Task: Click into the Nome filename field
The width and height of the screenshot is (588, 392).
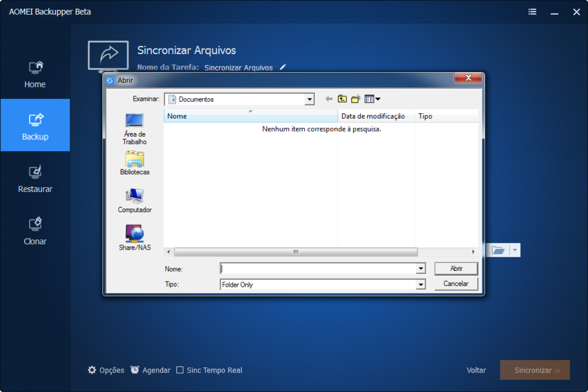Action: pos(318,269)
